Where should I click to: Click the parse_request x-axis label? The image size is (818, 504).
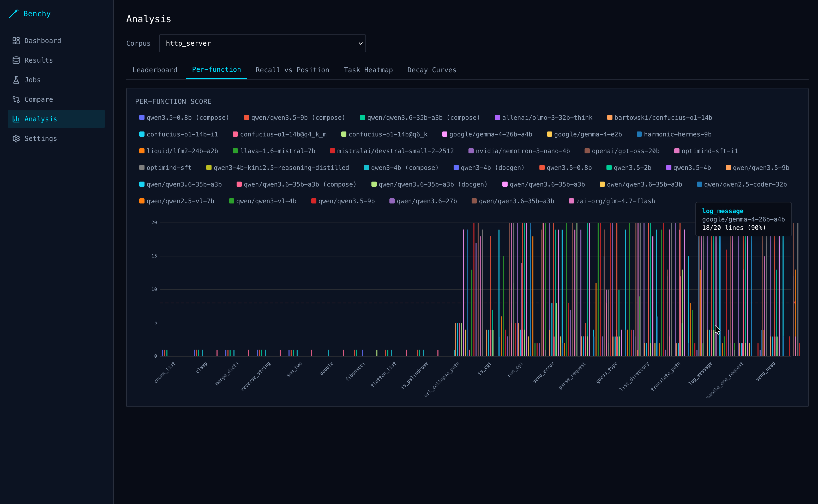(572, 376)
